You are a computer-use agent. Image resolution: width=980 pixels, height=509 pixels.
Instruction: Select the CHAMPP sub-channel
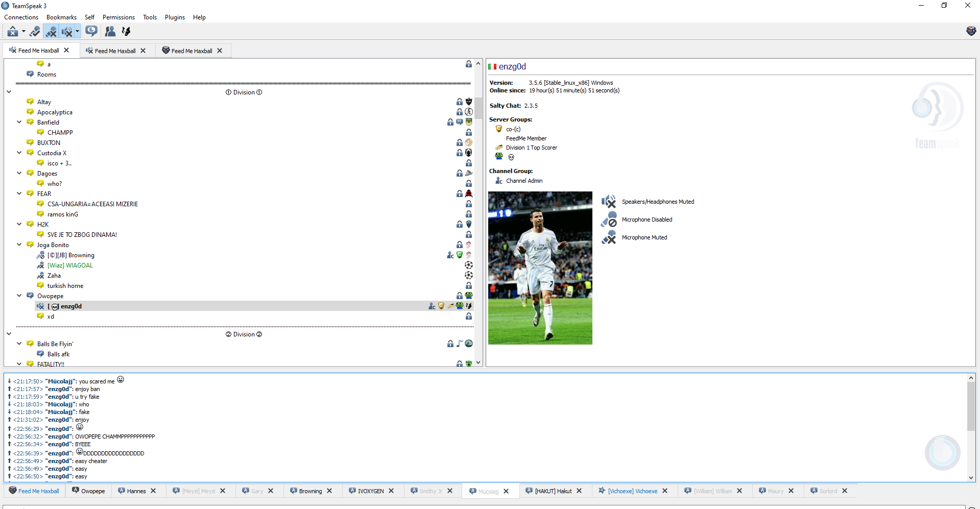click(x=60, y=133)
